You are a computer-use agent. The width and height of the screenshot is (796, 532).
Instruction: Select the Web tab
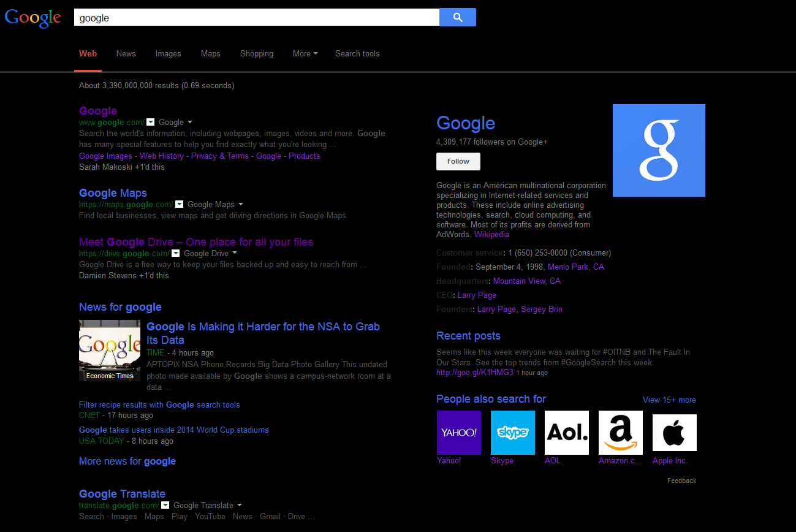[88, 53]
